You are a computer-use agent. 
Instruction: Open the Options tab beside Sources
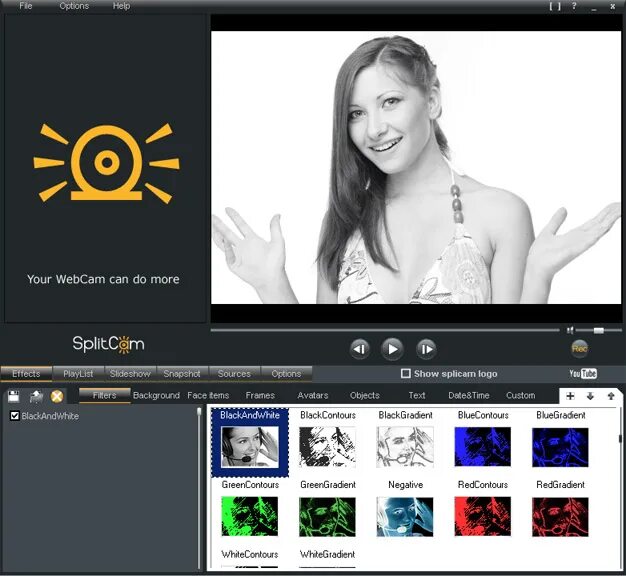click(x=286, y=374)
